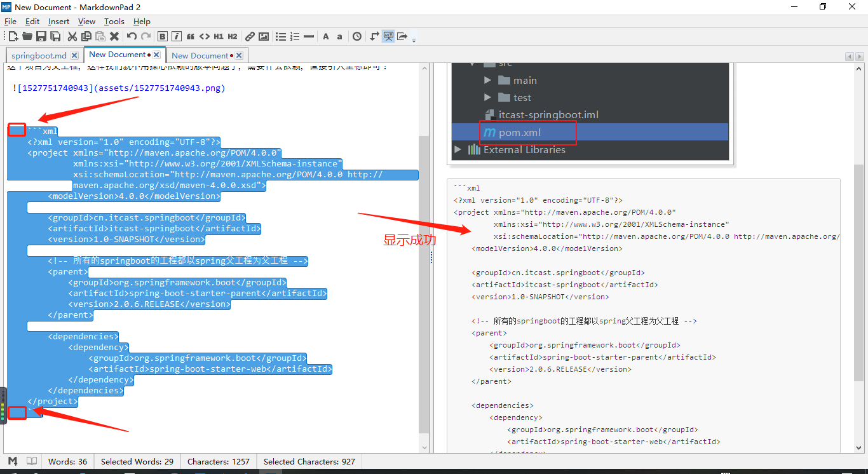Open the Tools menu
The width and height of the screenshot is (868, 474).
(x=114, y=21)
